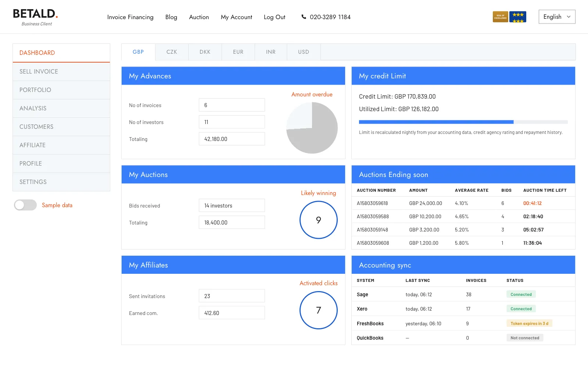The width and height of the screenshot is (588, 368).
Task: Click Log Out
Action: pyautogui.click(x=275, y=17)
